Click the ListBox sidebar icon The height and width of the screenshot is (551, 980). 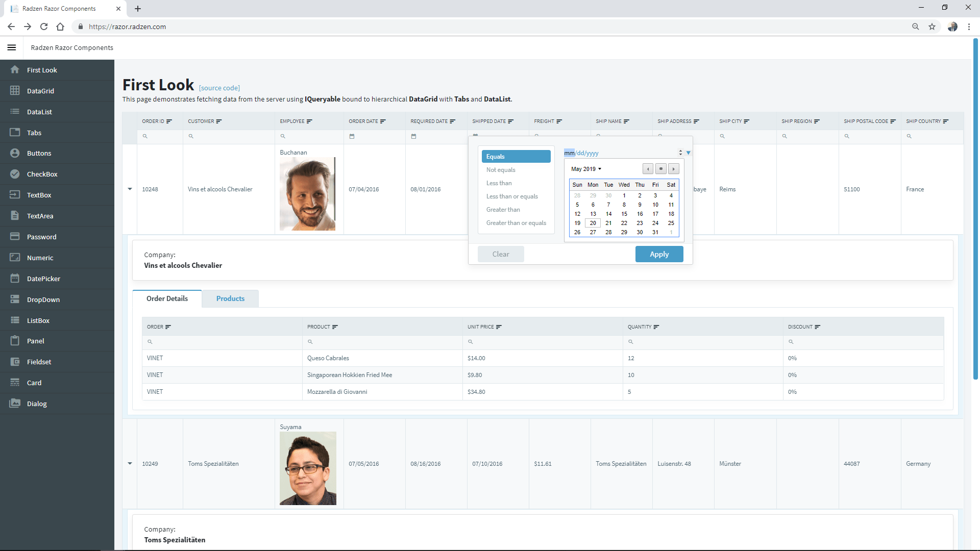pyautogui.click(x=15, y=319)
